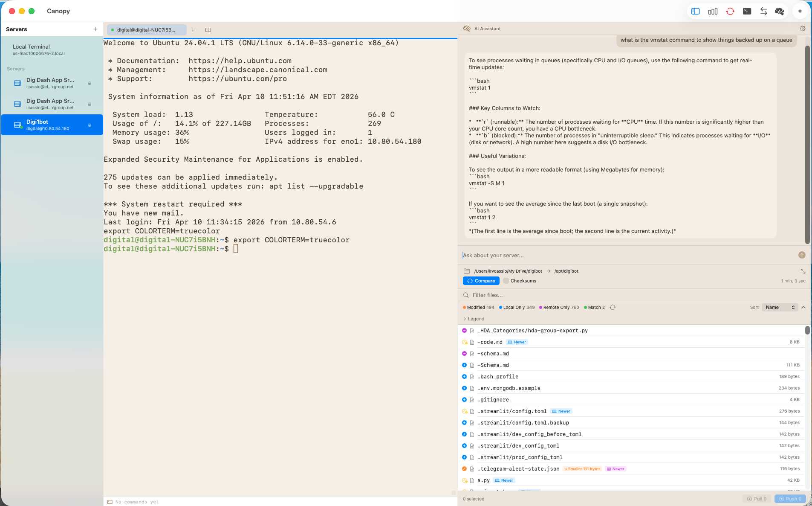Select the Local Terminal entry
This screenshot has height=506, width=812.
tap(52, 50)
